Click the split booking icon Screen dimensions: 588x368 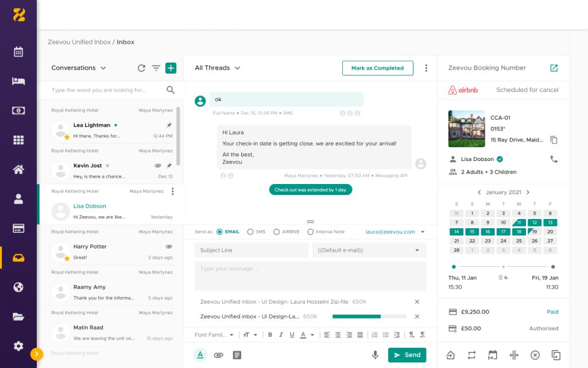pyautogui.click(x=514, y=355)
